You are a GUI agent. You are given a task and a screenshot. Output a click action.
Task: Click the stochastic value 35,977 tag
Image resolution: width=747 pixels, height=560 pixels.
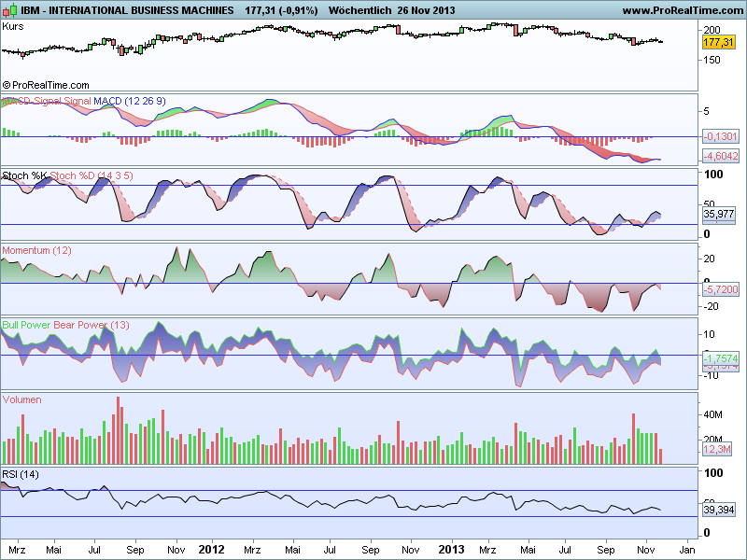coord(718,214)
